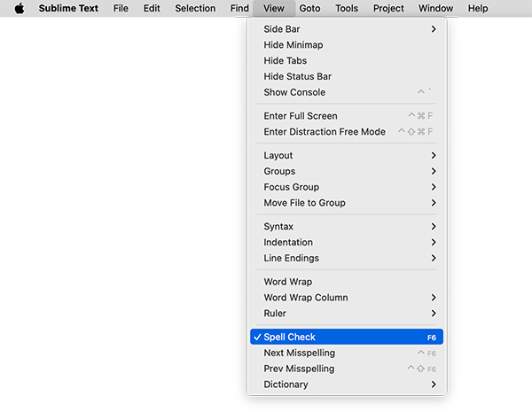Choose Hide Minimap
Screen dimensions: 532x412
(347, 45)
